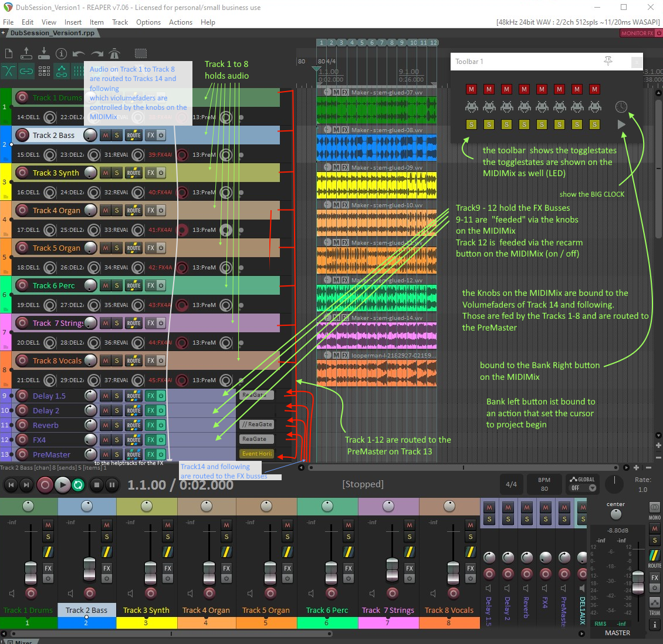Click the 13:PreM send on Track 4 Organ
Viewport: 663px width, 644px height.
pos(204,230)
